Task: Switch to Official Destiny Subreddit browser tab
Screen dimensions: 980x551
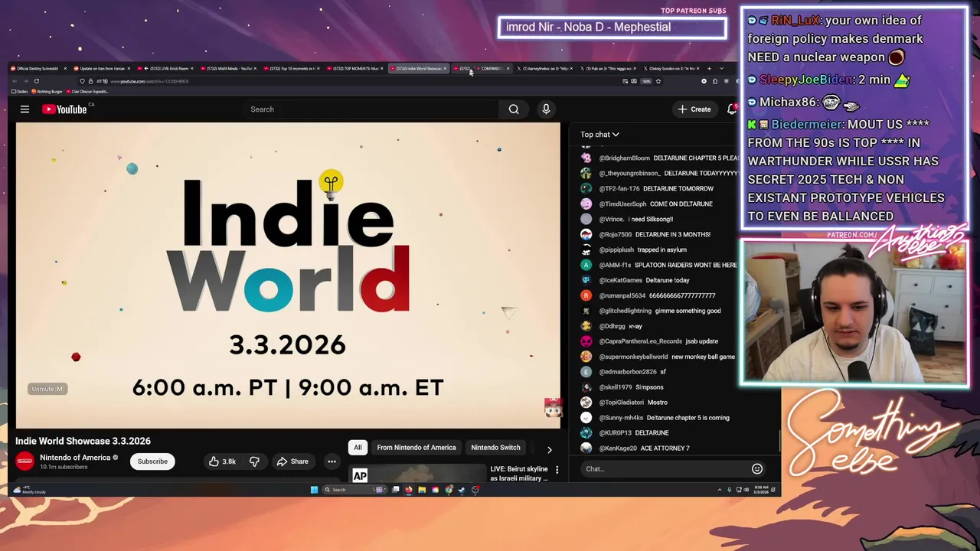Action: click(x=38, y=69)
